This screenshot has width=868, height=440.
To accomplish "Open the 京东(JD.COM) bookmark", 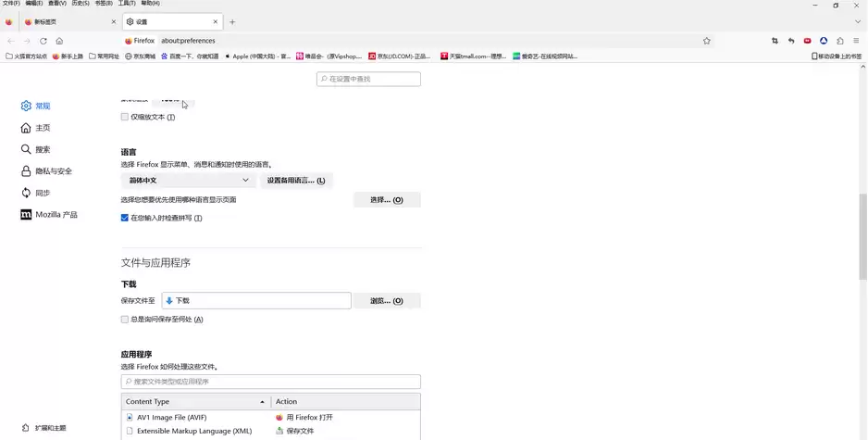I will (400, 57).
